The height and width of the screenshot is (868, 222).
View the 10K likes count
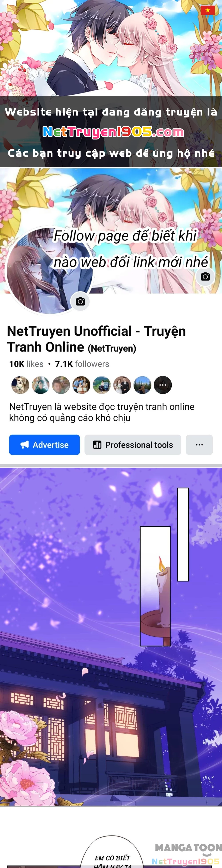26,364
